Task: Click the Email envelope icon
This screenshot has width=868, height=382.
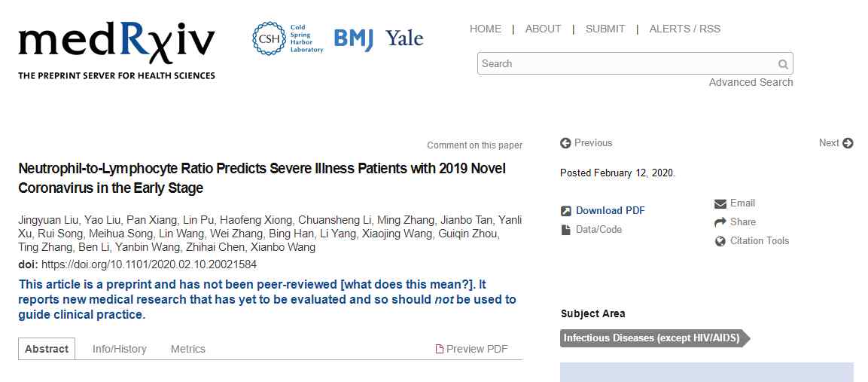Action: coord(720,203)
